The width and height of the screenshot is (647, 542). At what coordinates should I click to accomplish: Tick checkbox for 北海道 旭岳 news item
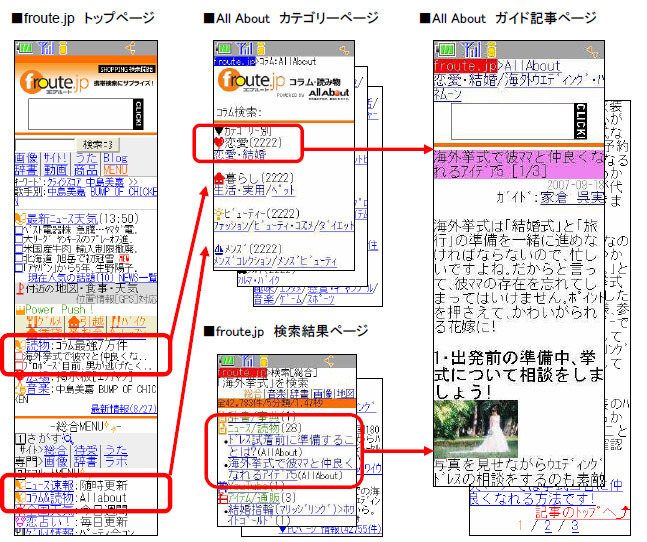point(19,258)
